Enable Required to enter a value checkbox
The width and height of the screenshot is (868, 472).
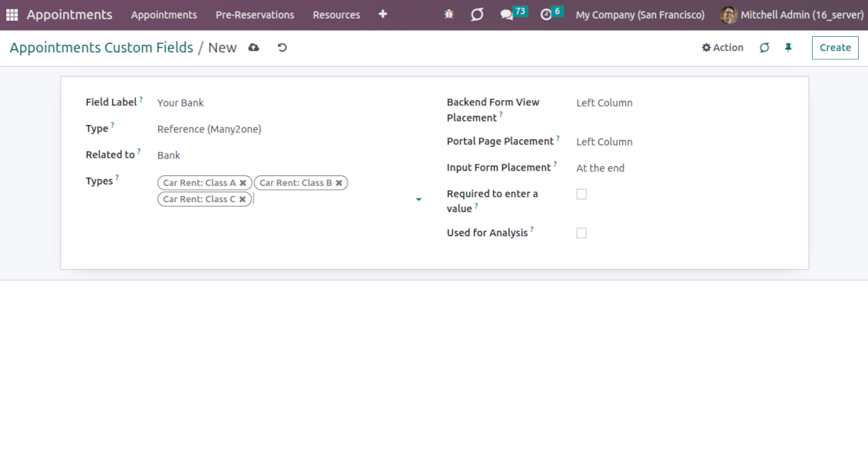[581, 194]
